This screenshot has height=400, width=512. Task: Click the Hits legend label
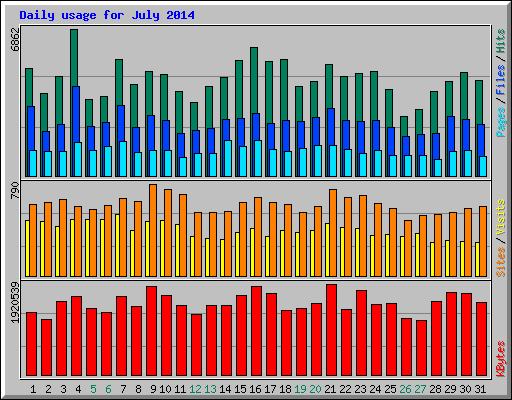pos(500,41)
